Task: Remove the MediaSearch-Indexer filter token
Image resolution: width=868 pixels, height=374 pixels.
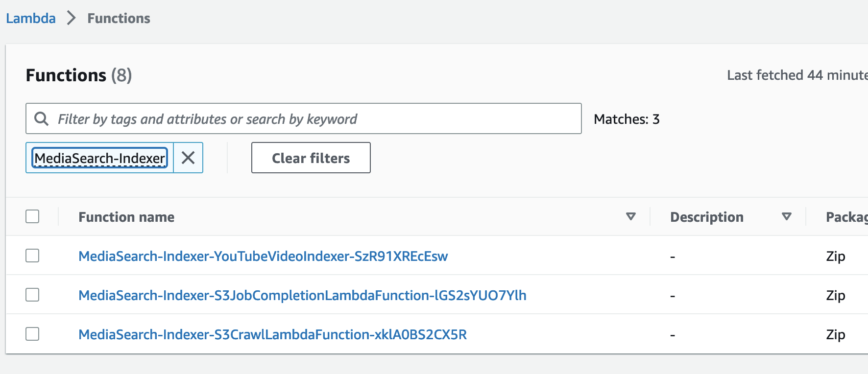Action: (x=188, y=158)
